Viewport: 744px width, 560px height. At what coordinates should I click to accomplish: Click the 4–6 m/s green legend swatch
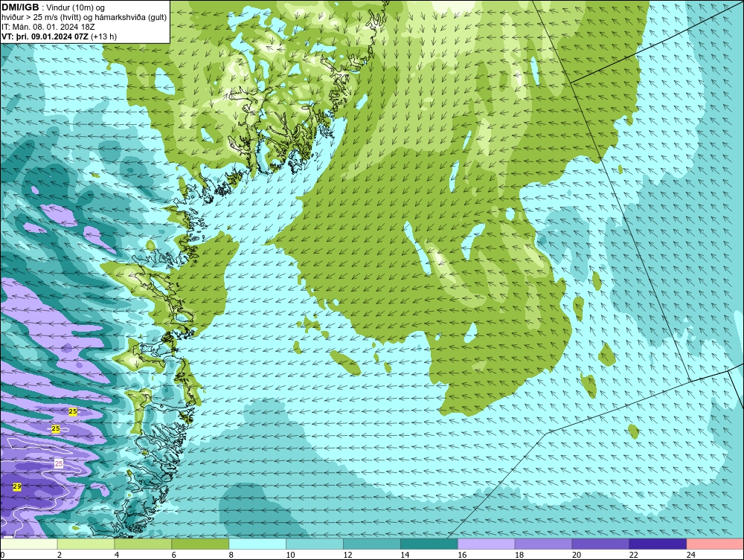[x=143, y=544]
